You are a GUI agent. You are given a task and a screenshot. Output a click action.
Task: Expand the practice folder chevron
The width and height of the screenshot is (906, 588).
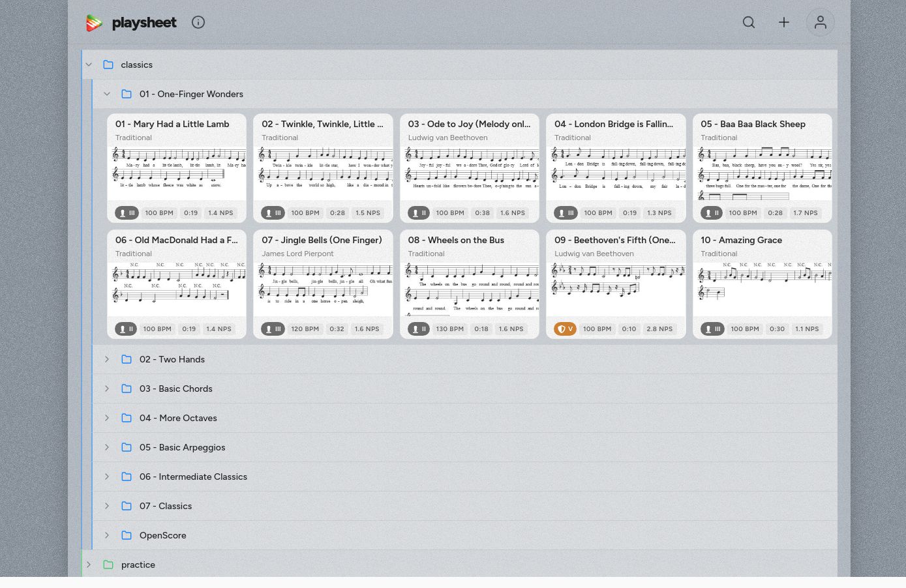pyautogui.click(x=89, y=565)
